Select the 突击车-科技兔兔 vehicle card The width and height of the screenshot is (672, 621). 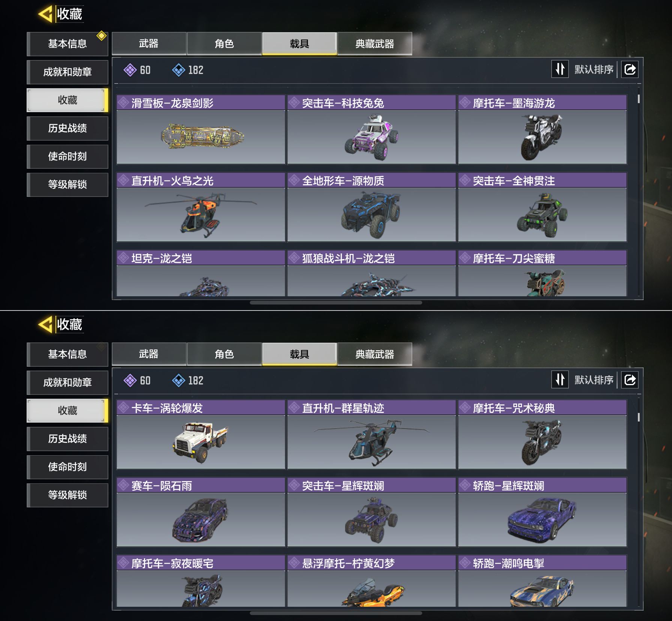pyautogui.click(x=372, y=129)
